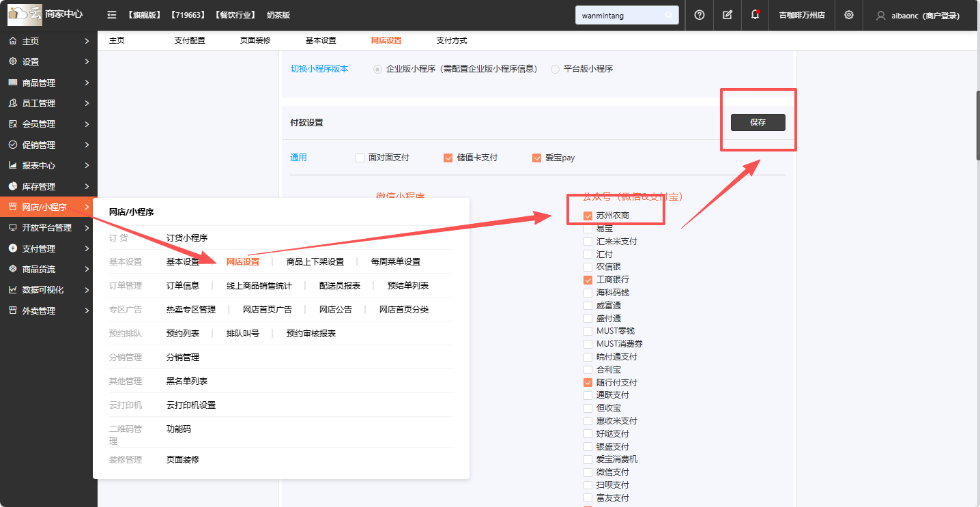
Task: Switch to the 支付配置 tab
Action: (190, 41)
